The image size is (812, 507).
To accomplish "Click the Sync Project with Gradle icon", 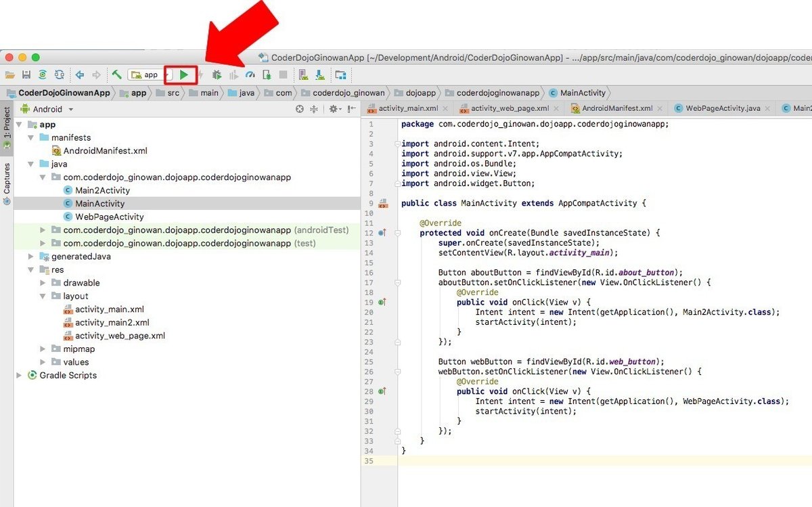I will (43, 74).
